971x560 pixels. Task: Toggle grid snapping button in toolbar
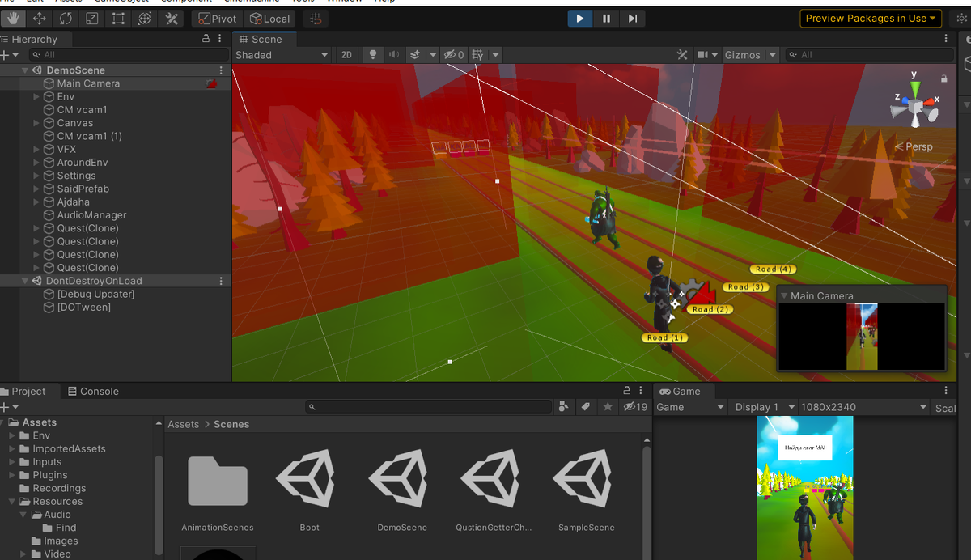(x=316, y=18)
